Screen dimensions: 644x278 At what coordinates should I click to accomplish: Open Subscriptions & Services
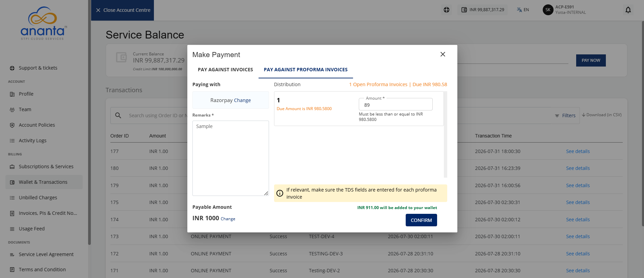coord(46,167)
